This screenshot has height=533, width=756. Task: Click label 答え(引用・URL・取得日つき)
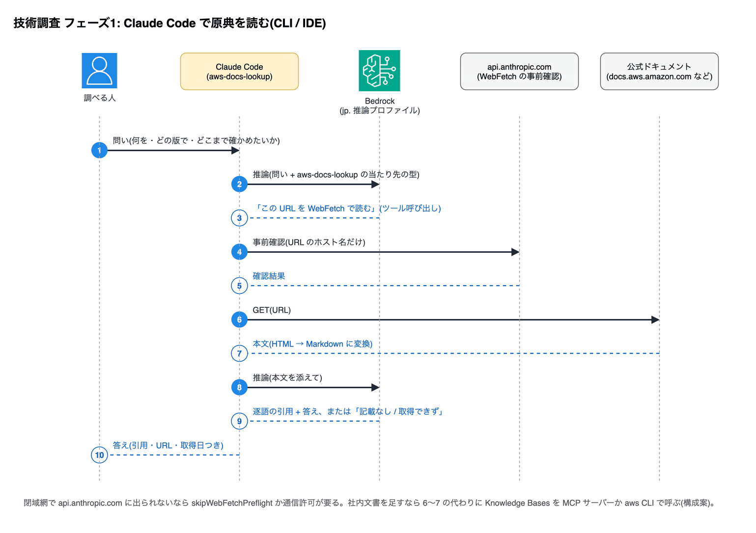(x=168, y=445)
